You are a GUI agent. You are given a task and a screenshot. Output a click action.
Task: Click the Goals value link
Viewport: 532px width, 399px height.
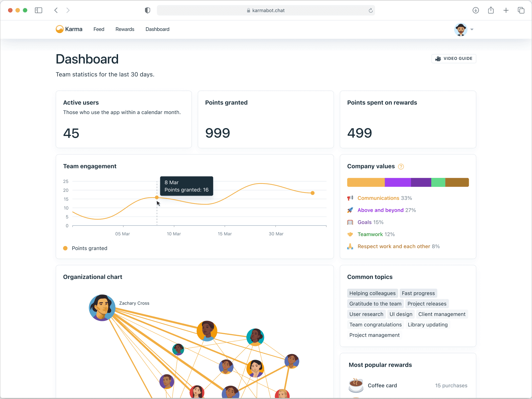(365, 222)
